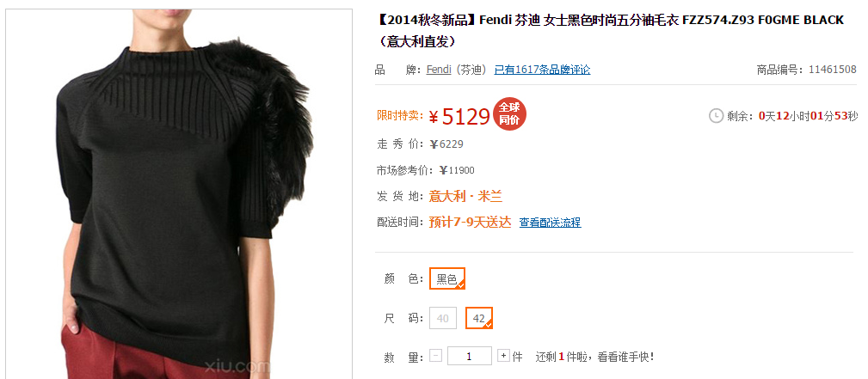Viewport: 868px width, 379px height.
Task: Click the Fendi sweater product image
Action: tap(179, 193)
